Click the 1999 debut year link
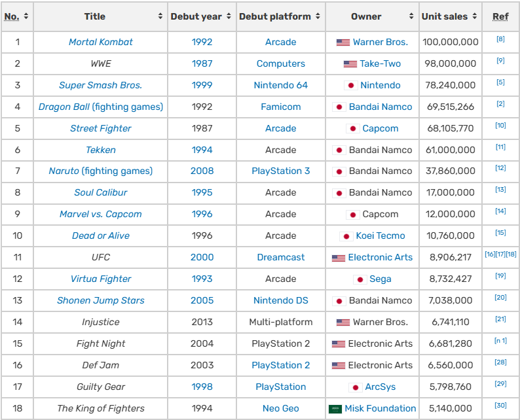This screenshot has height=420, width=520. click(x=202, y=85)
